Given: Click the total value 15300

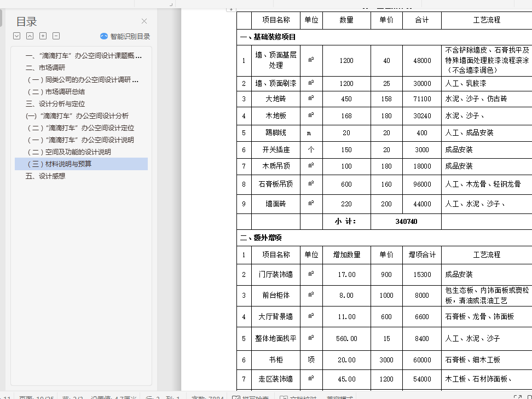Looking at the screenshot, I should coord(422,274).
